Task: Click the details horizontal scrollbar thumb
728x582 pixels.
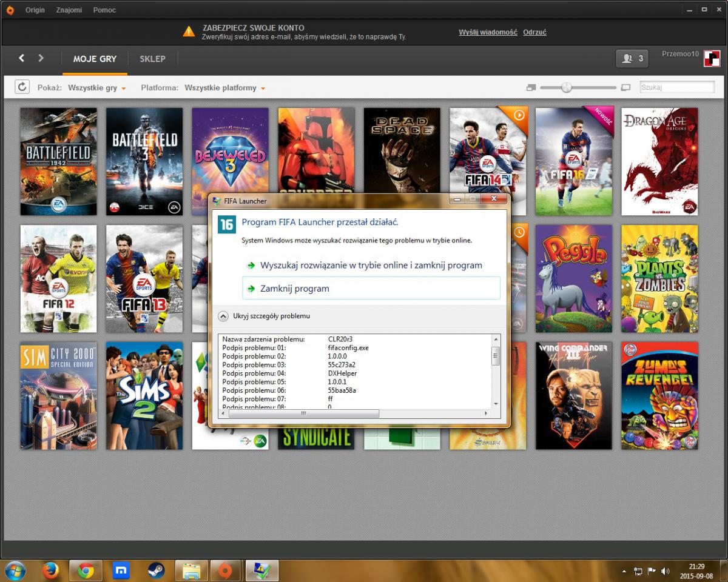Action: (x=303, y=413)
